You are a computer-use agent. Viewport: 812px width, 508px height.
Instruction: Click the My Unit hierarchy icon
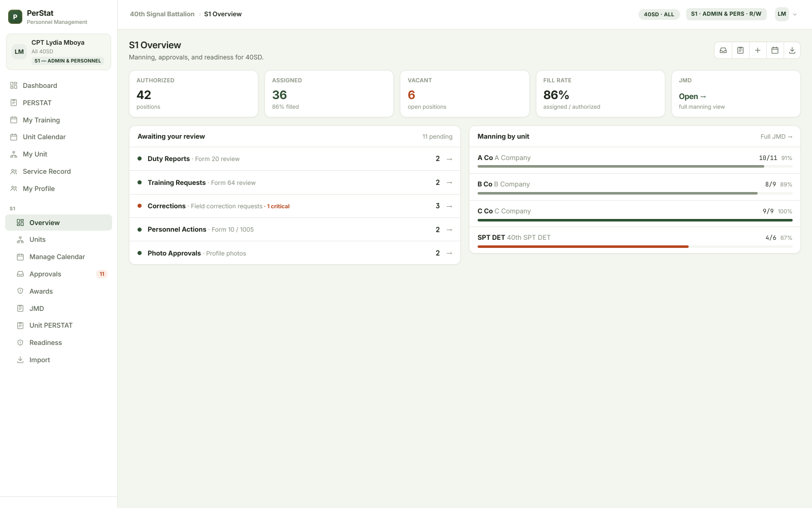pyautogui.click(x=14, y=154)
